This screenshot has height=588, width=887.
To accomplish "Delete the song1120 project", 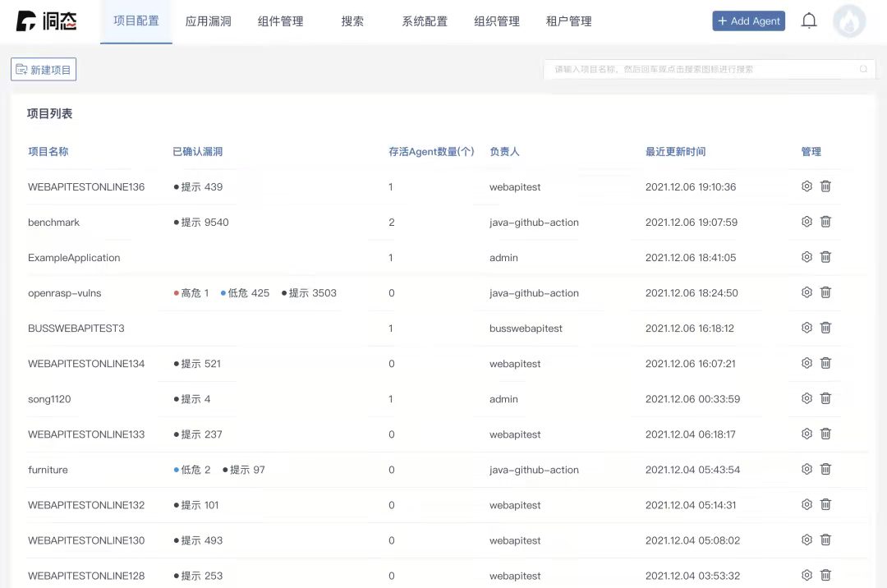I will point(825,398).
